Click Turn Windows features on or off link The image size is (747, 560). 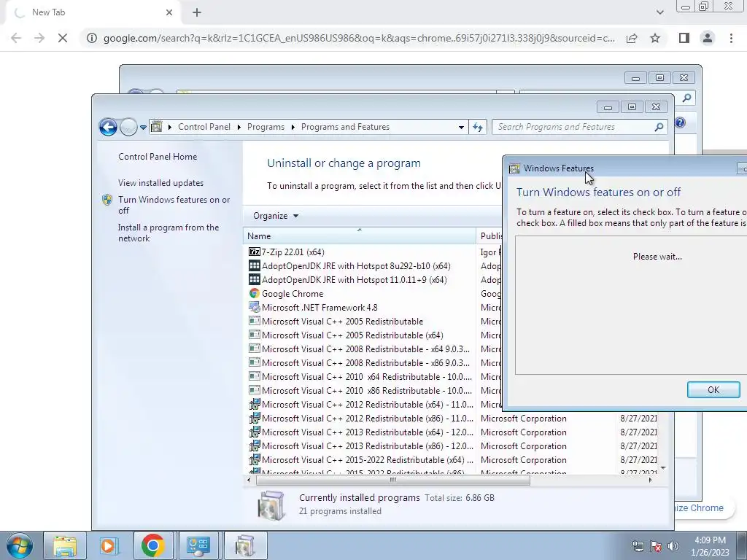pyautogui.click(x=174, y=205)
